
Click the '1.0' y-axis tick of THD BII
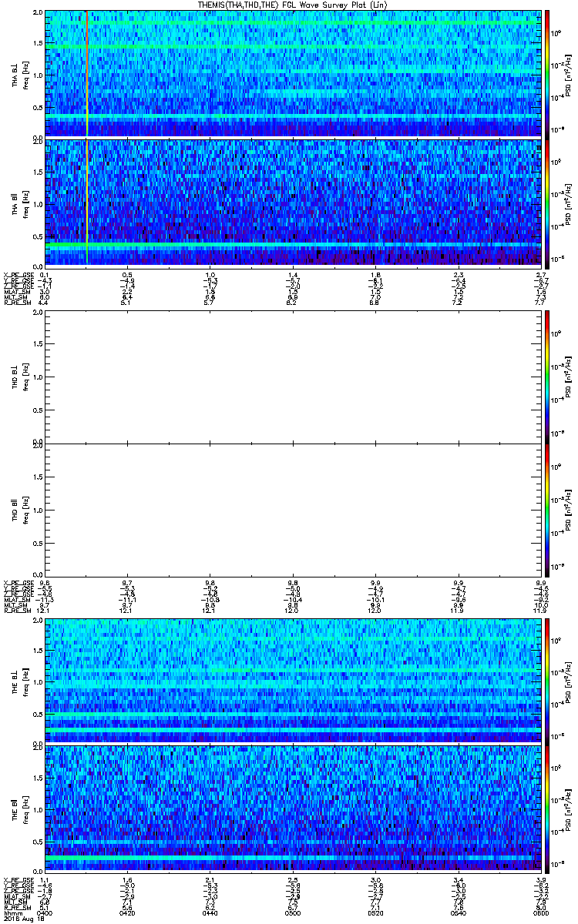[37, 510]
